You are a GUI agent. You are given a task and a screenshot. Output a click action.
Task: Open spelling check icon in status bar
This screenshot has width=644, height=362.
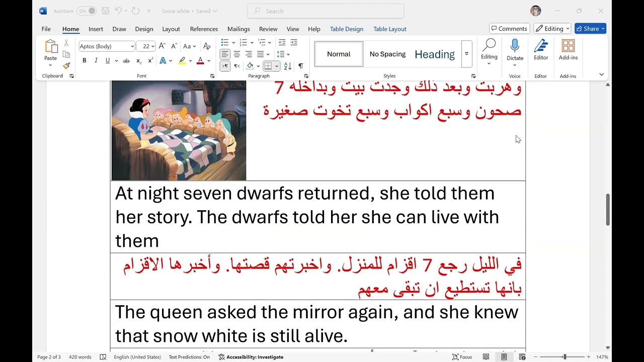tap(103, 357)
